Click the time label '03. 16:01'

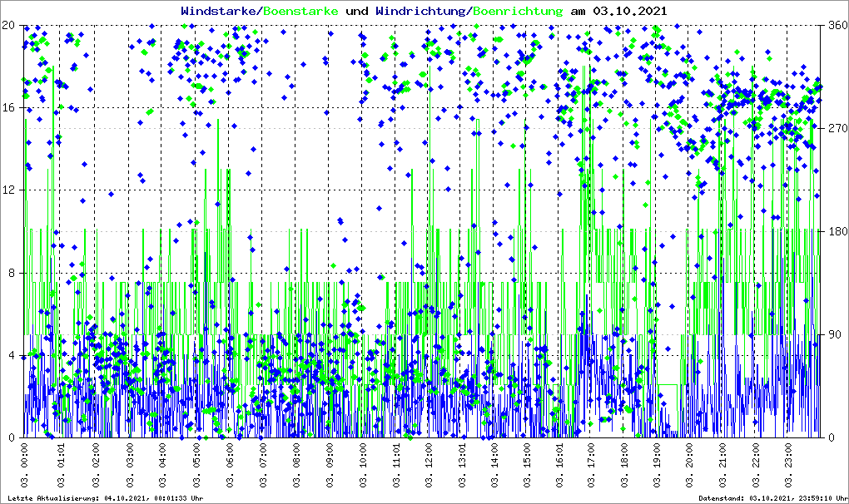(x=560, y=466)
